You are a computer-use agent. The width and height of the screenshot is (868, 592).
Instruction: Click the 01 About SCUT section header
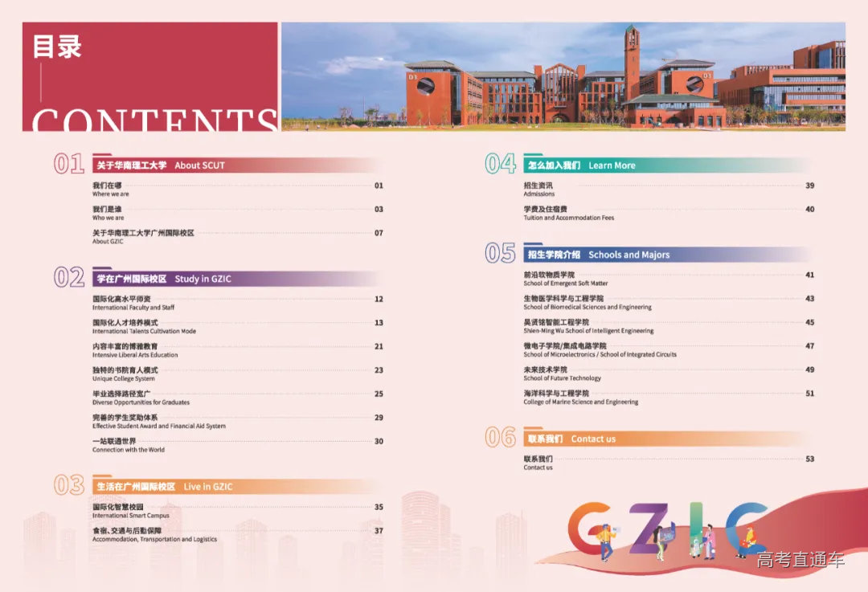[x=160, y=165]
